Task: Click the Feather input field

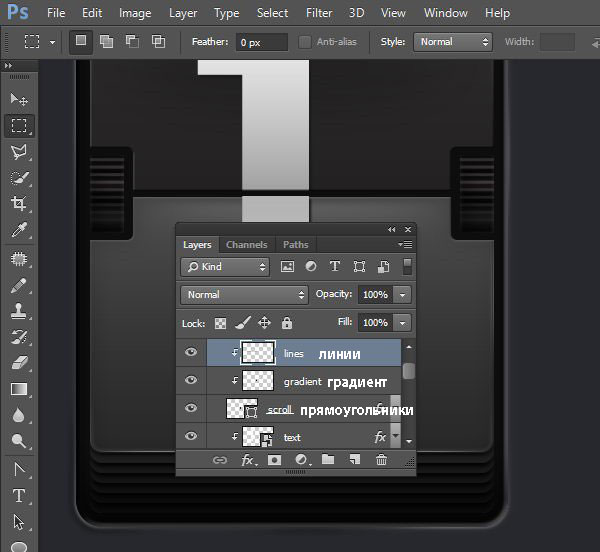Action: tap(262, 42)
